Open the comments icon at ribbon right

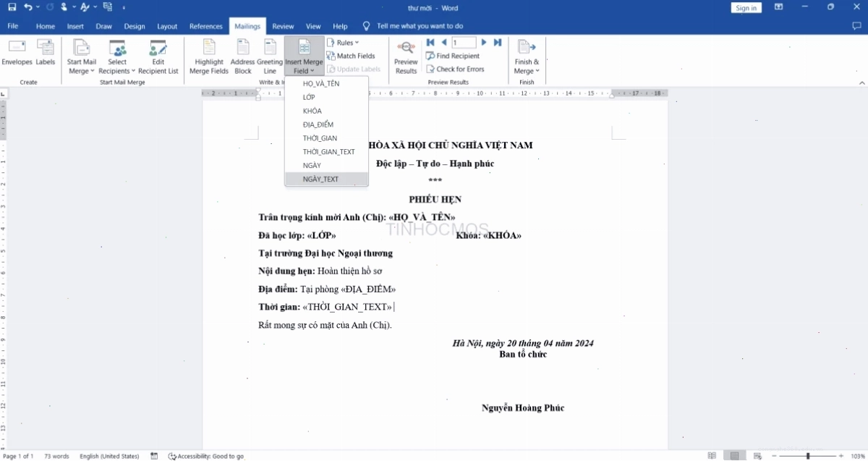857,26
